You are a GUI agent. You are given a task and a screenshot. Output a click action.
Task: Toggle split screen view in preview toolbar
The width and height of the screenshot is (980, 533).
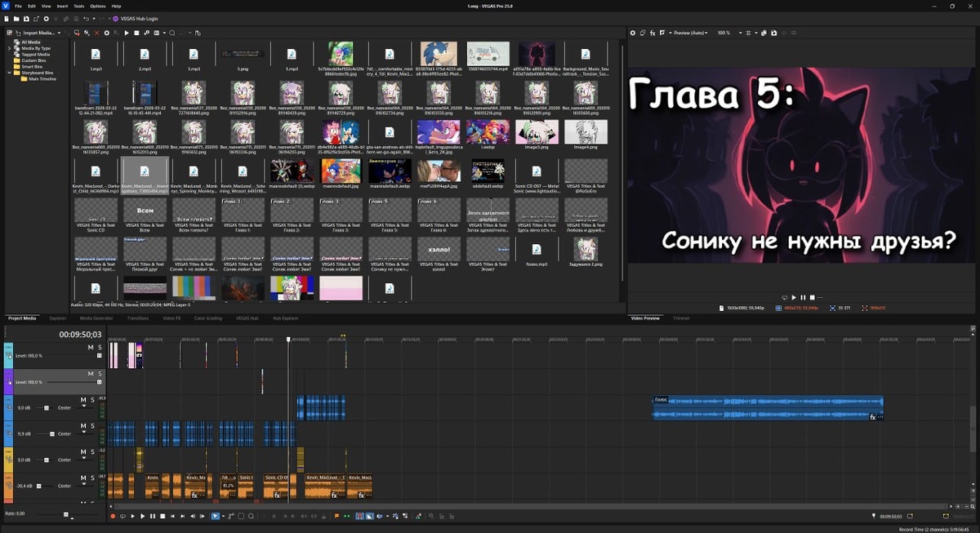662,33
